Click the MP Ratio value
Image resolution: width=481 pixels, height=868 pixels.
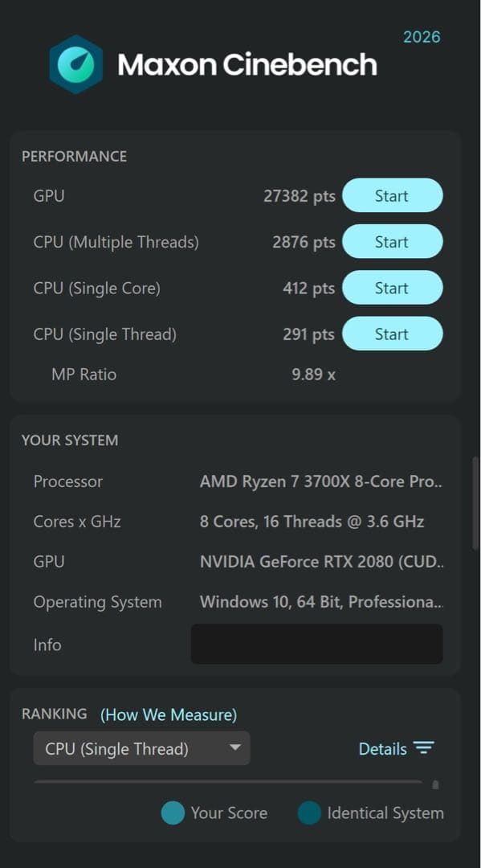coord(312,374)
